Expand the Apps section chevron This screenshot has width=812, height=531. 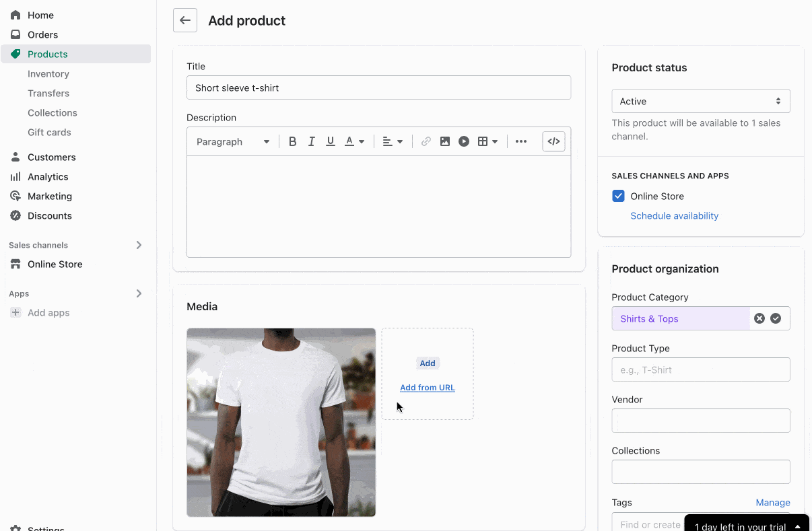139,293
